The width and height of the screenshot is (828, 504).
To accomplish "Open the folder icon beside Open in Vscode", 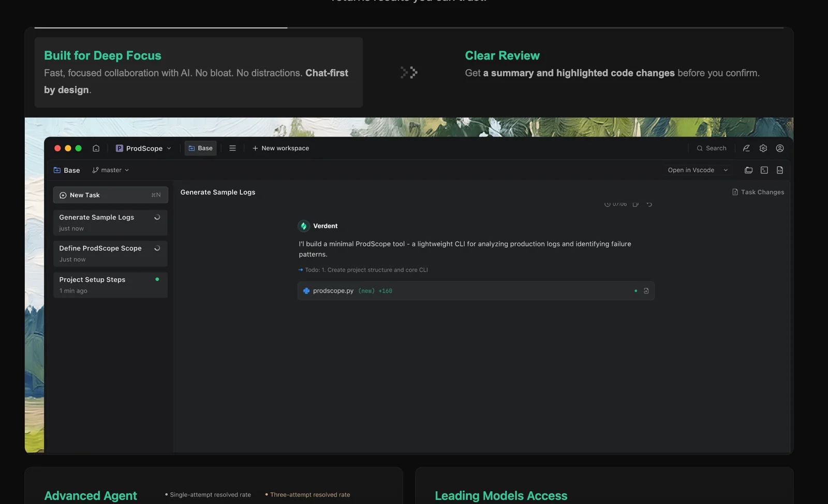I will [x=748, y=170].
